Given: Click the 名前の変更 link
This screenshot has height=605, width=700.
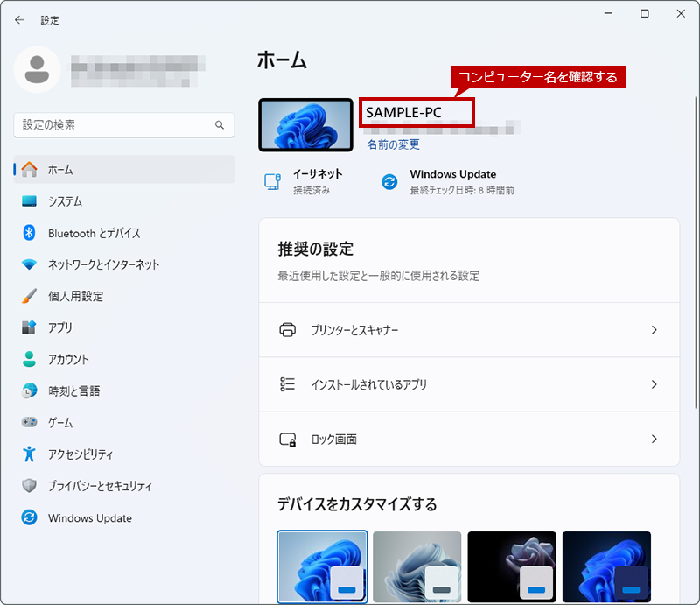Looking at the screenshot, I should point(393,144).
